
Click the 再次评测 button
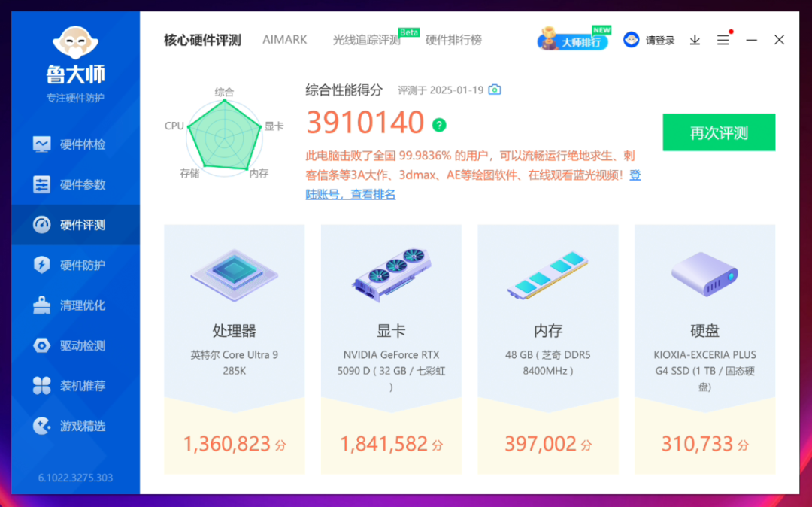(x=719, y=132)
